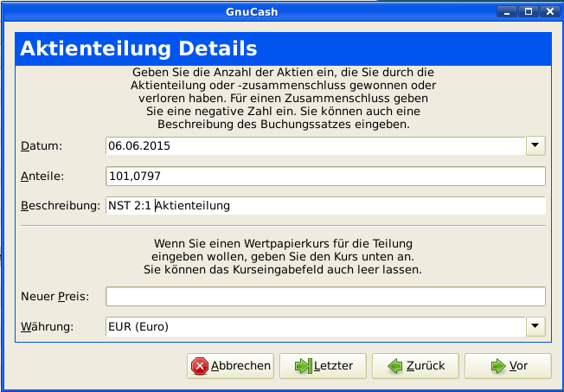Screen dimensions: 564x392
Task: Close the GnuCash dialog window
Action: pos(549,10)
